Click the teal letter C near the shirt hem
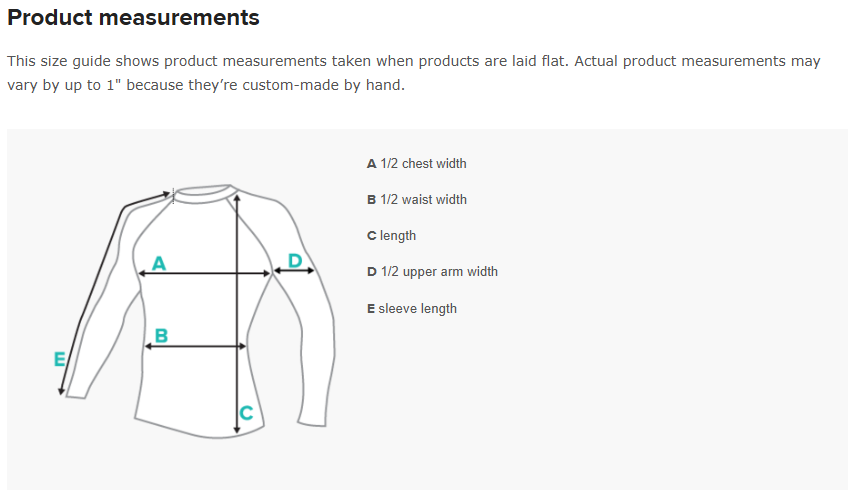Image resolution: width=861 pixels, height=503 pixels. (247, 412)
